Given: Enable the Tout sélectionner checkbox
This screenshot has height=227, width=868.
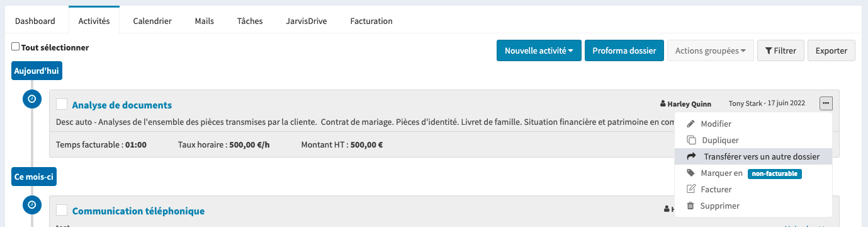Looking at the screenshot, I should [16, 47].
